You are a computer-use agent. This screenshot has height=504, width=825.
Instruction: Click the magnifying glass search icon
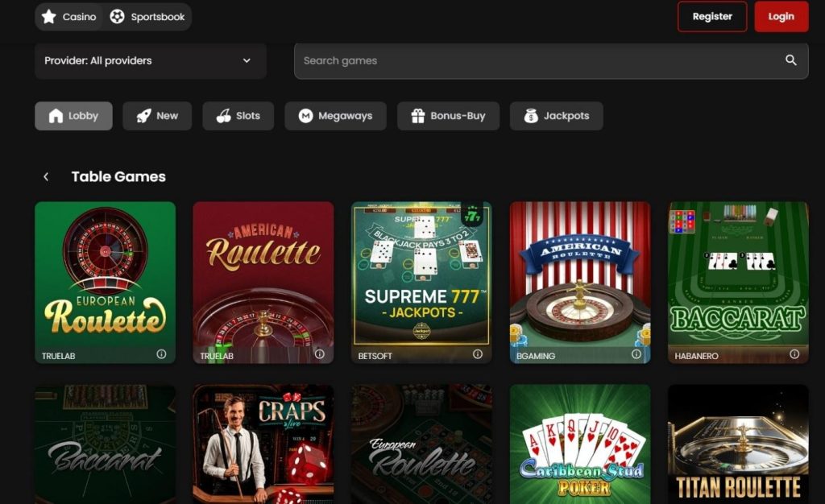[x=791, y=60]
